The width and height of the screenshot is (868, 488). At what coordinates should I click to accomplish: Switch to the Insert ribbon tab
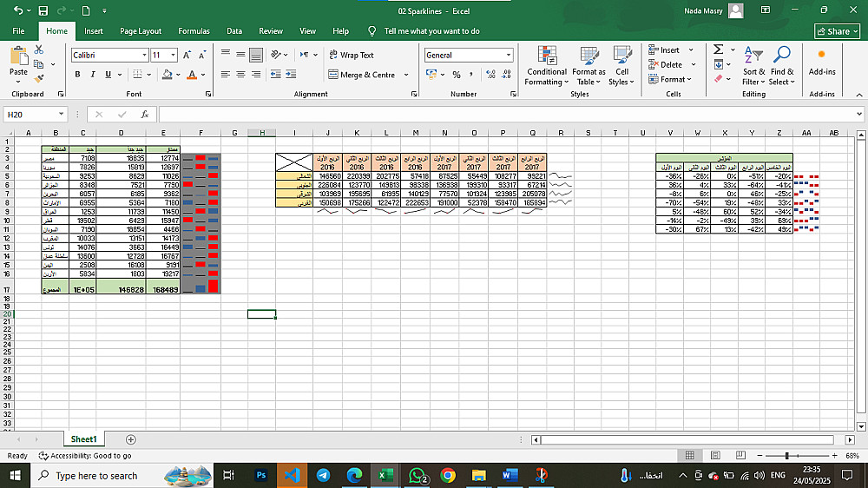pos(94,31)
